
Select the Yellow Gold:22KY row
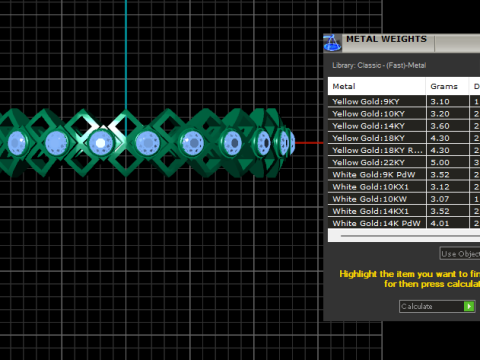coord(404,162)
